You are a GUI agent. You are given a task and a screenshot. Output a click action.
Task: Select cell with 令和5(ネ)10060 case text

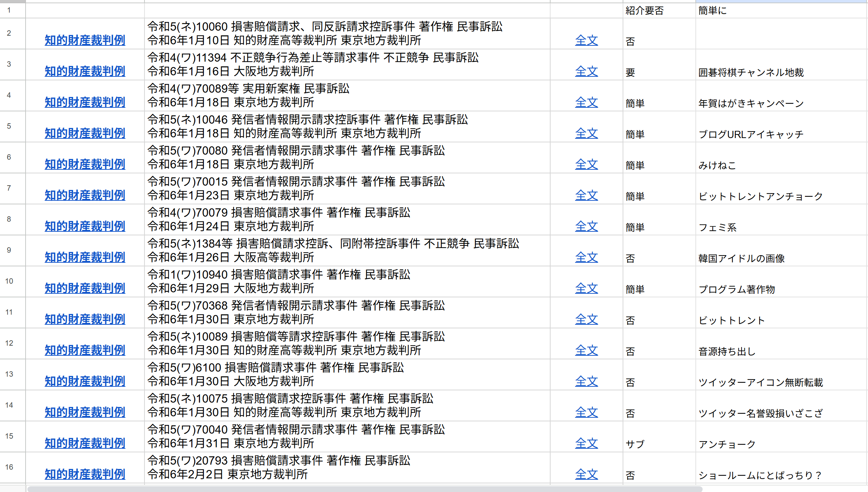pos(324,33)
